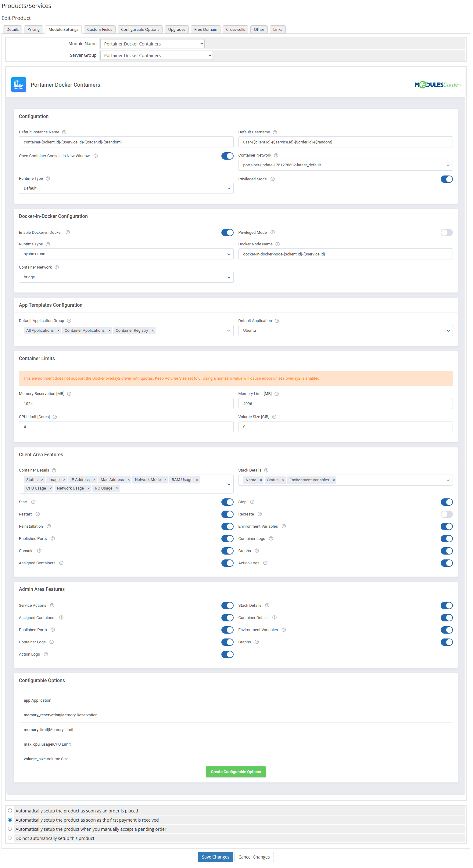
Task: Click the Portainer Docker Containers logo icon
Action: point(19,85)
